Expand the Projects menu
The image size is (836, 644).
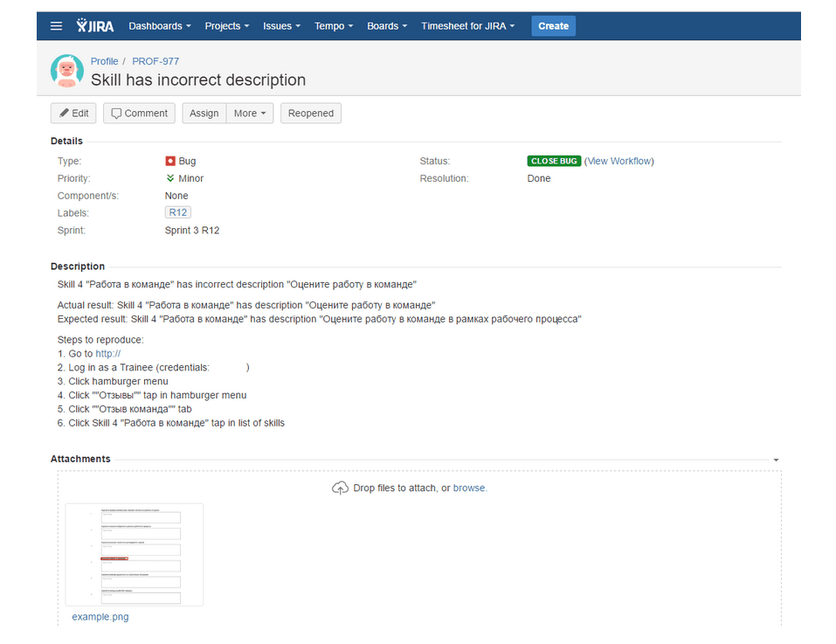point(226,26)
